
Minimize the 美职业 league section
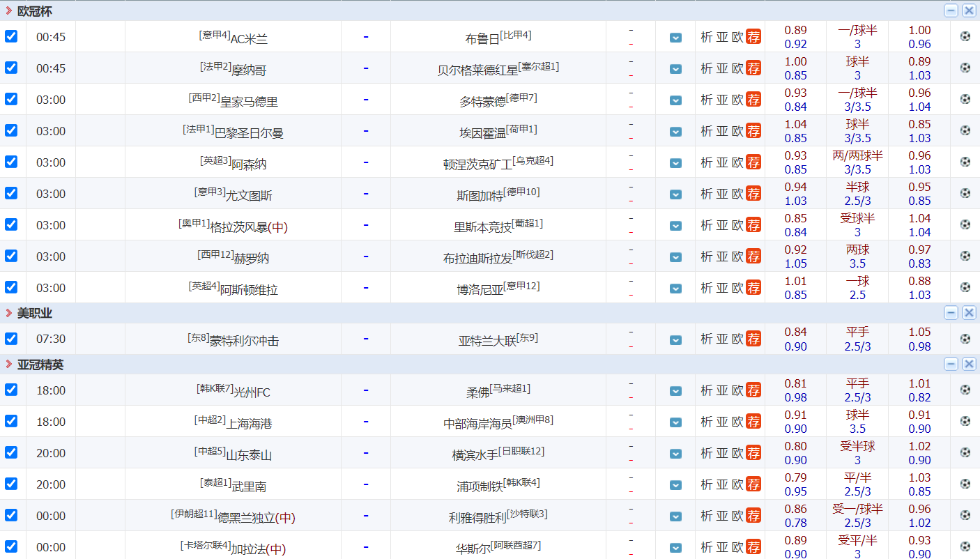[x=951, y=313]
